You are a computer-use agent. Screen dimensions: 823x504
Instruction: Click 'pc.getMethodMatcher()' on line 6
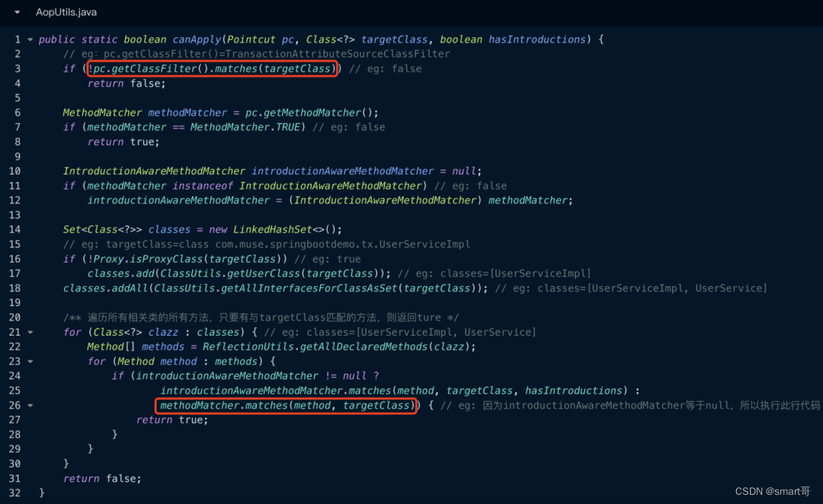pos(309,113)
